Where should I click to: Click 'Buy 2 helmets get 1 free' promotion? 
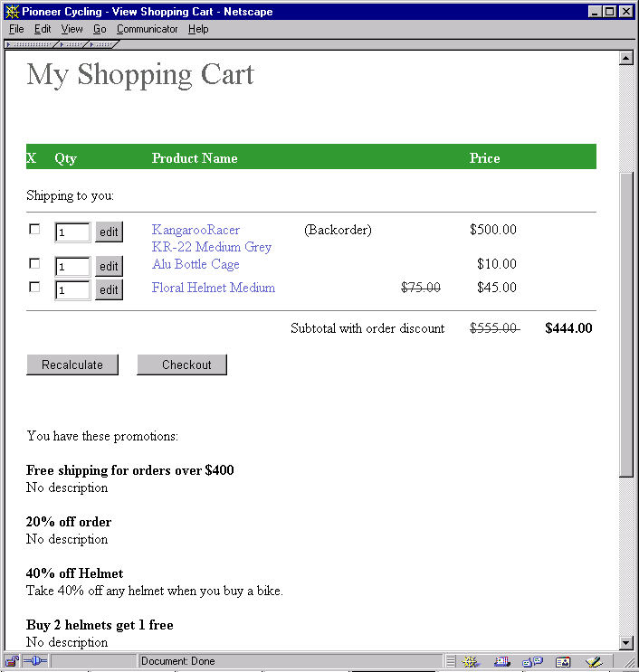click(x=100, y=625)
